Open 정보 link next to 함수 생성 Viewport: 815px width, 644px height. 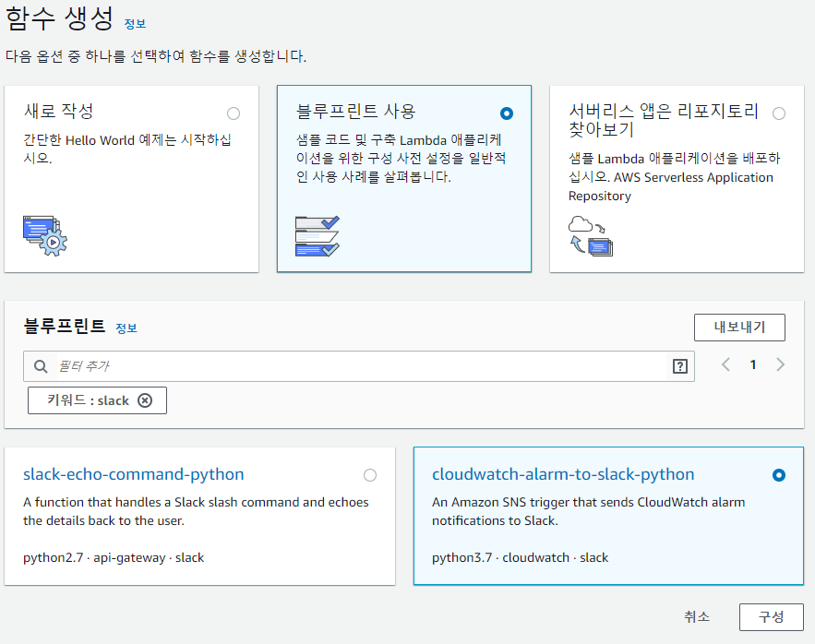pos(135,24)
